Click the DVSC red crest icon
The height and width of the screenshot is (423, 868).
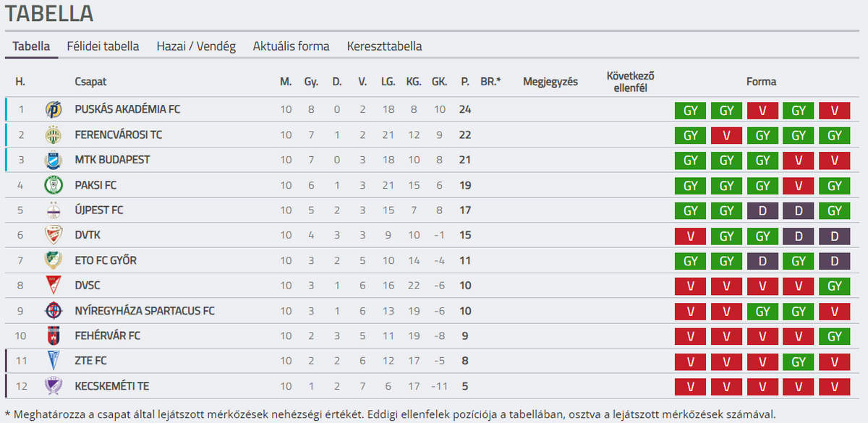54,286
